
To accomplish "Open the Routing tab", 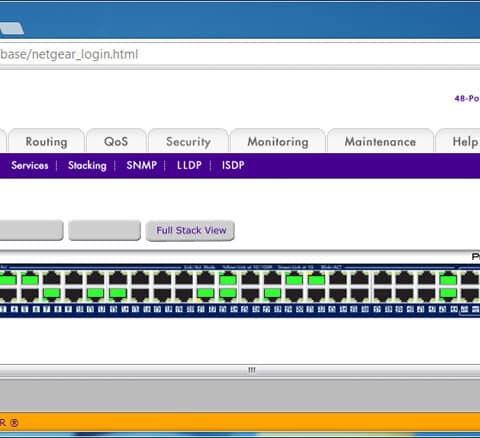I will point(46,141).
